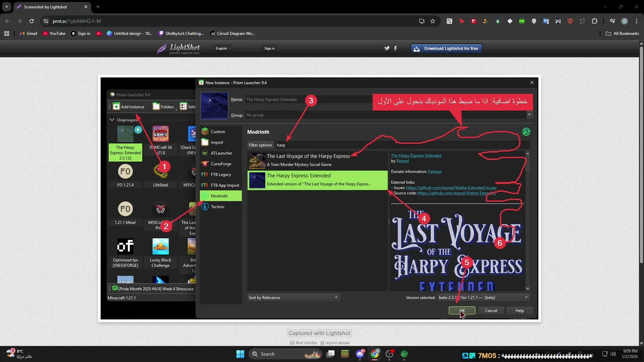Click the Patreon donate link
The image size is (644, 362).
point(435,171)
